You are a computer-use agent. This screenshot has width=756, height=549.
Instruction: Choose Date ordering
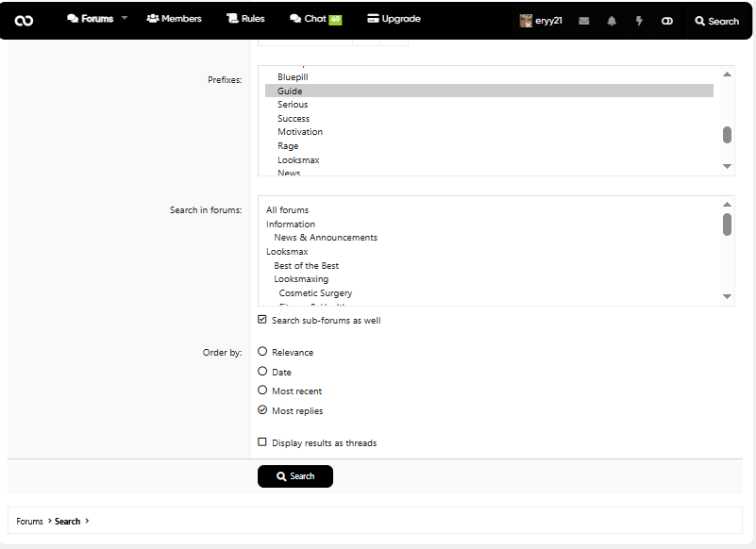point(262,371)
